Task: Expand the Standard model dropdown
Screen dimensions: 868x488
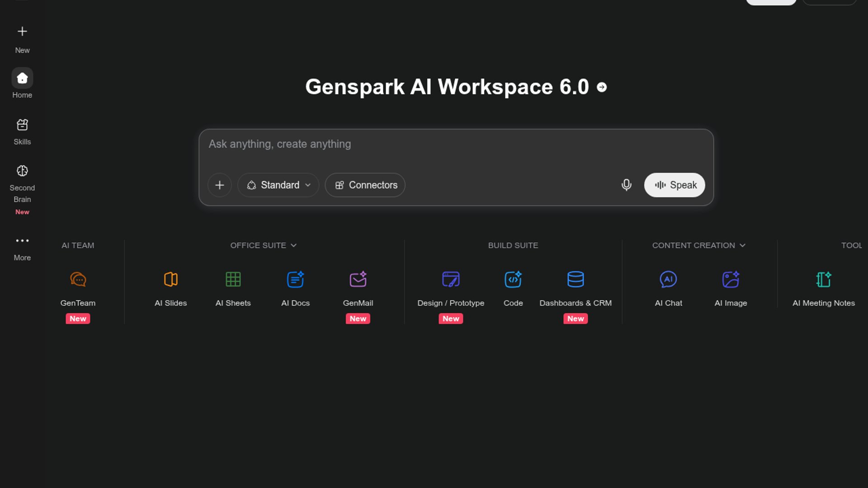Action: pyautogui.click(x=278, y=185)
